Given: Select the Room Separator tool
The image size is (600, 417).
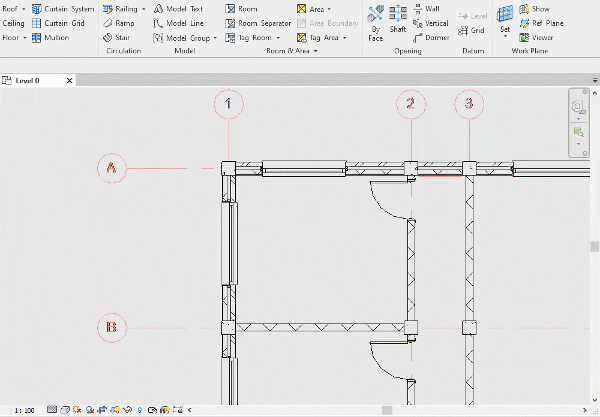Looking at the screenshot, I should (258, 23).
